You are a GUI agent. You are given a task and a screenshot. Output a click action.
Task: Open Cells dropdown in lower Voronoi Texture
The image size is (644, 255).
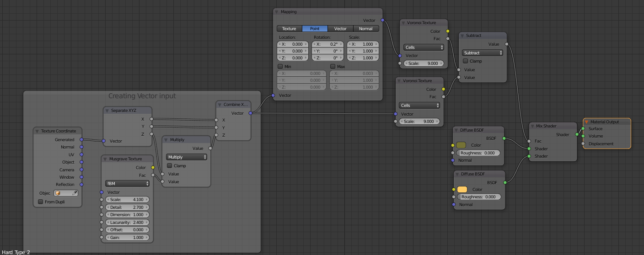419,105
